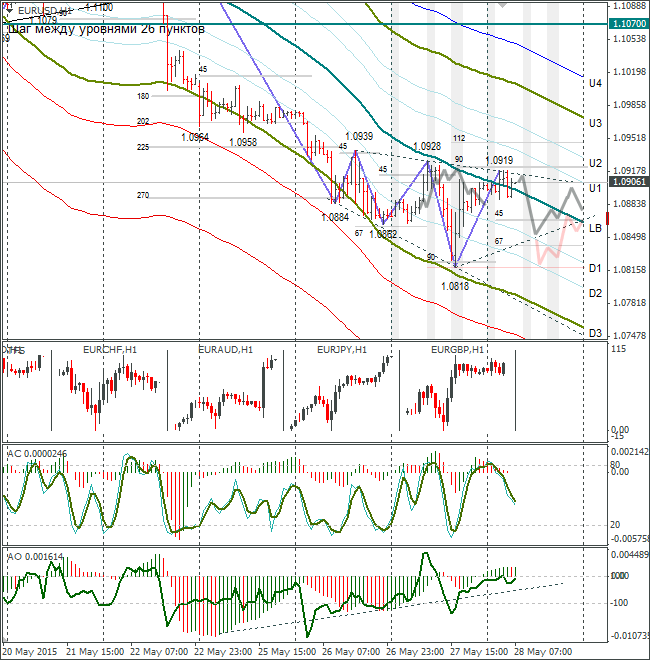This screenshot has width=650, height=660.
Task: Click the 115 scale value of mini charts
Action: pyautogui.click(x=618, y=349)
